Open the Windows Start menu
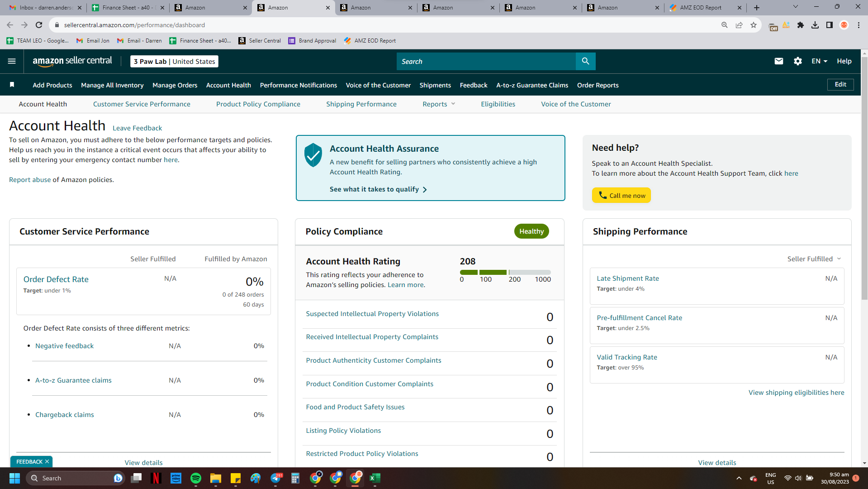 pos(14,478)
